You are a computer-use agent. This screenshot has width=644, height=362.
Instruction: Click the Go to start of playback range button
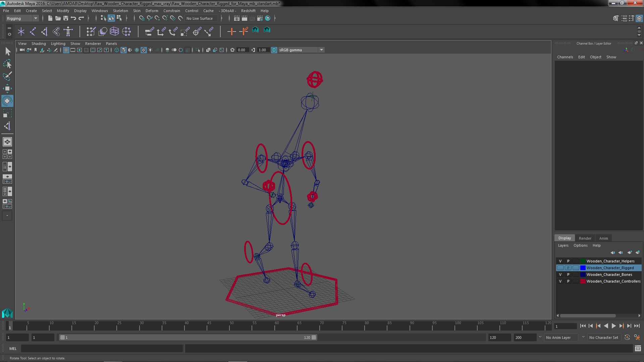point(583,326)
